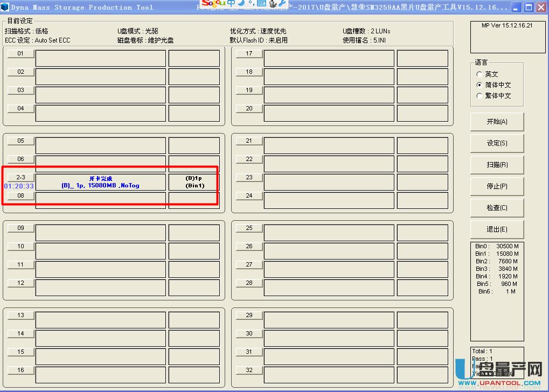
Task: Open settings via the 设定(S) button
Action: (496, 143)
